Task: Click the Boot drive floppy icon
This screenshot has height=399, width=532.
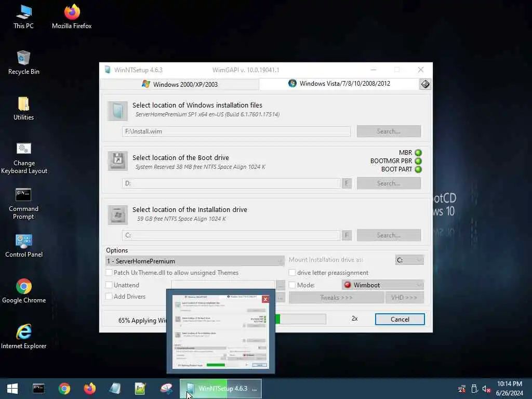Action: pos(118,161)
